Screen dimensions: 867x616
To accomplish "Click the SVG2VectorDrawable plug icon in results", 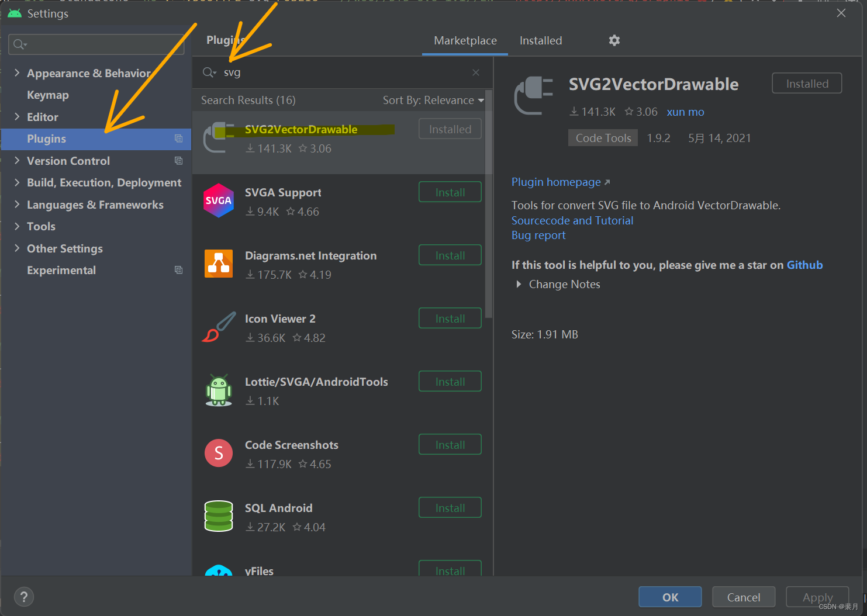I will (219, 137).
